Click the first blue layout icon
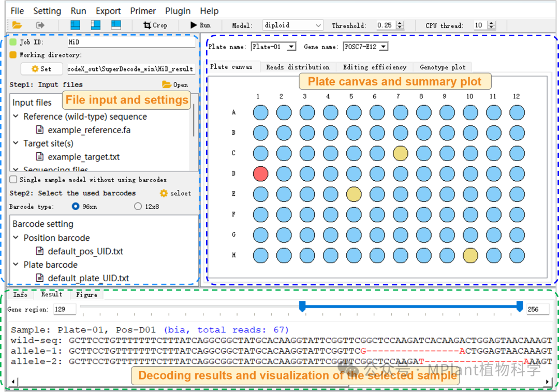Image resolution: width=559 pixels, height=392 pixels. tap(76, 25)
